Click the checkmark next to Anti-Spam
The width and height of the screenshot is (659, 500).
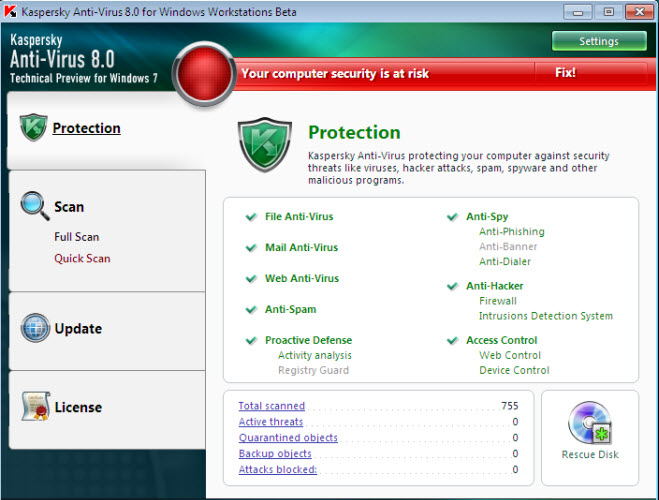(x=251, y=310)
